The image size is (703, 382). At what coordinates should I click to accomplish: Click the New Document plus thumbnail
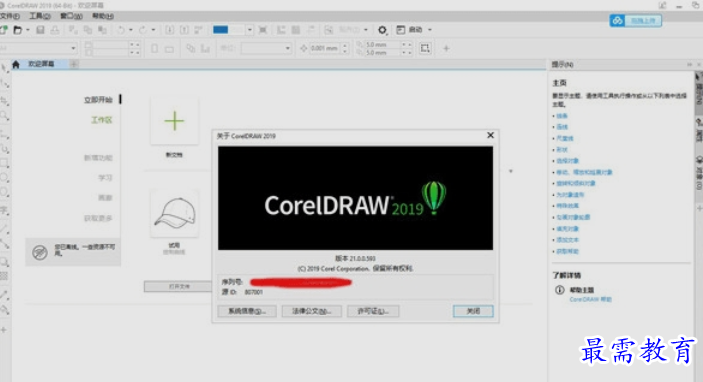[x=174, y=121]
